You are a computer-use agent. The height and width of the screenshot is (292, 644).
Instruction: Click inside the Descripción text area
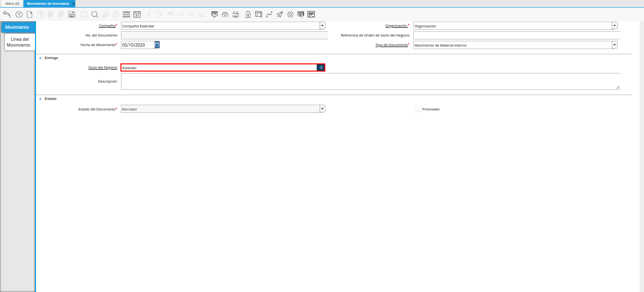click(x=370, y=82)
